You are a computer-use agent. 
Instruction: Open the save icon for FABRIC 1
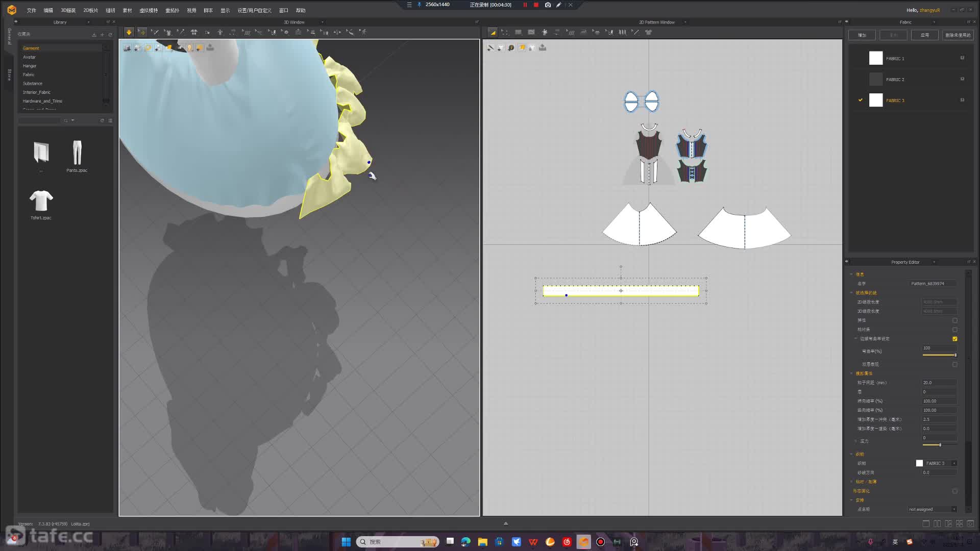coord(962,58)
